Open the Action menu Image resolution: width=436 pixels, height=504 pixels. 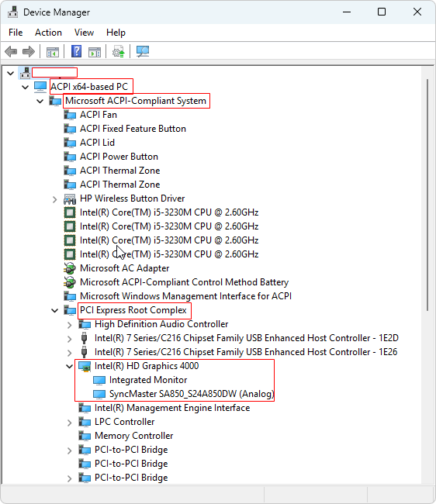48,33
